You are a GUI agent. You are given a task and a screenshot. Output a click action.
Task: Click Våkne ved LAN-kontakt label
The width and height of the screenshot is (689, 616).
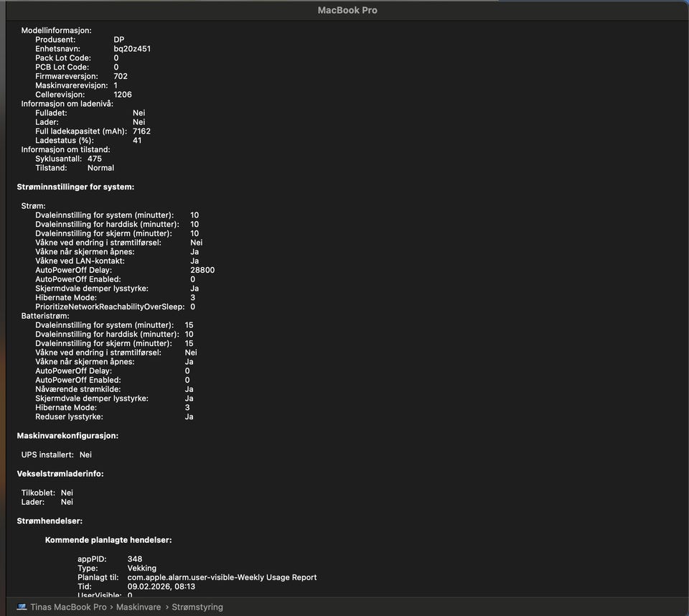tap(80, 261)
